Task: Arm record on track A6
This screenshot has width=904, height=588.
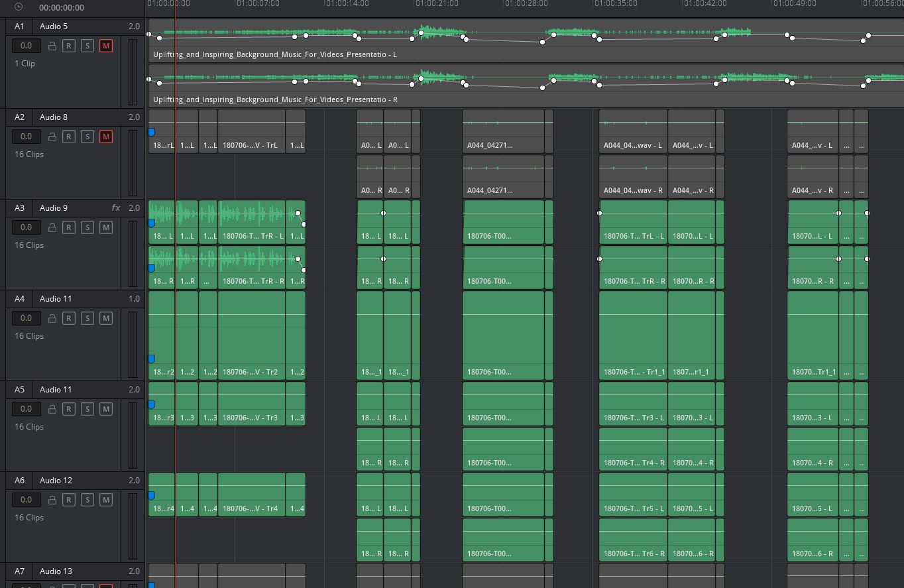Action: click(x=68, y=500)
